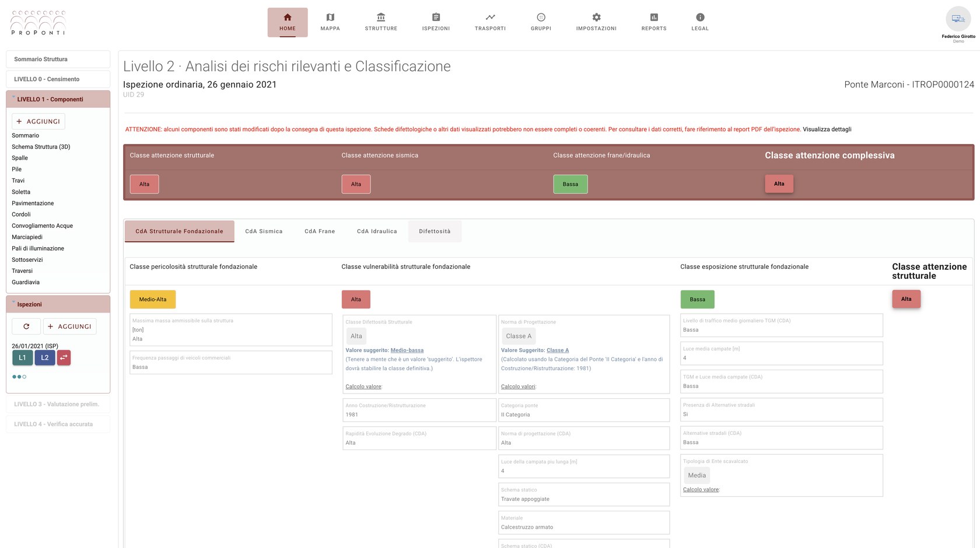
Task: Open L2 level of 26/01/2021 inspection
Action: (x=45, y=357)
